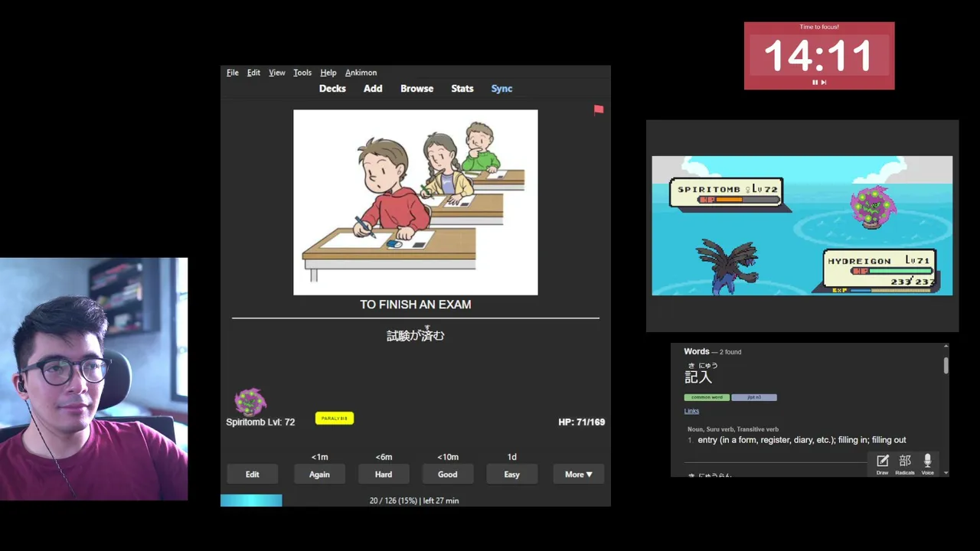
Task: Open the File menu in Anki
Action: [x=232, y=73]
